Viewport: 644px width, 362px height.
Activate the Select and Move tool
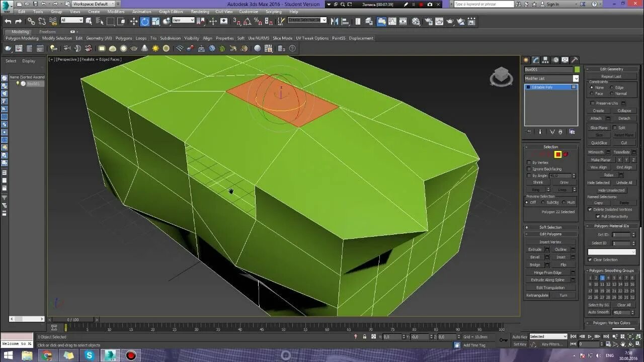(x=134, y=21)
